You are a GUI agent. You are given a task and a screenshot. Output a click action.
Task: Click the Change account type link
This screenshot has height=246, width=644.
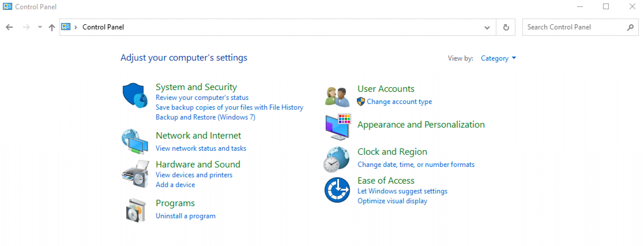point(399,102)
